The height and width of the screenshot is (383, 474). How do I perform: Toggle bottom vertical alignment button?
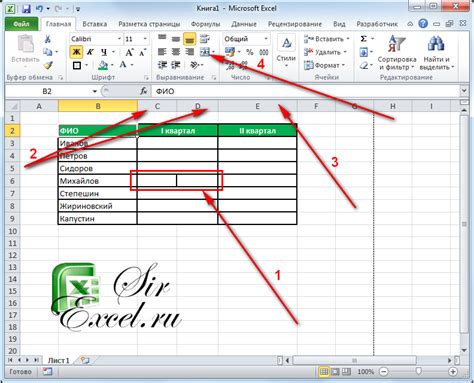click(189, 39)
